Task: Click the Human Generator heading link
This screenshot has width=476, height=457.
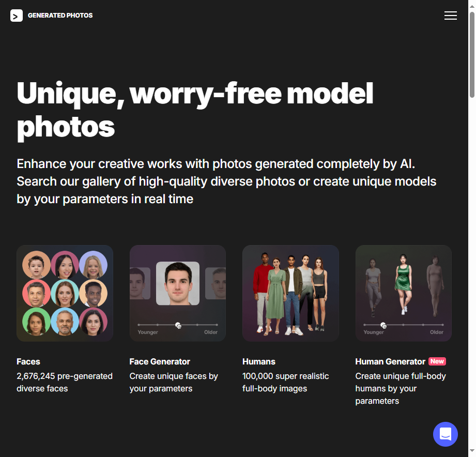Action: coord(390,362)
